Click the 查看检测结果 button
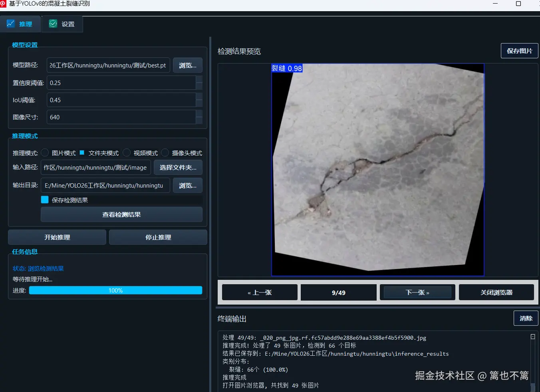The width and height of the screenshot is (540, 392). [121, 214]
